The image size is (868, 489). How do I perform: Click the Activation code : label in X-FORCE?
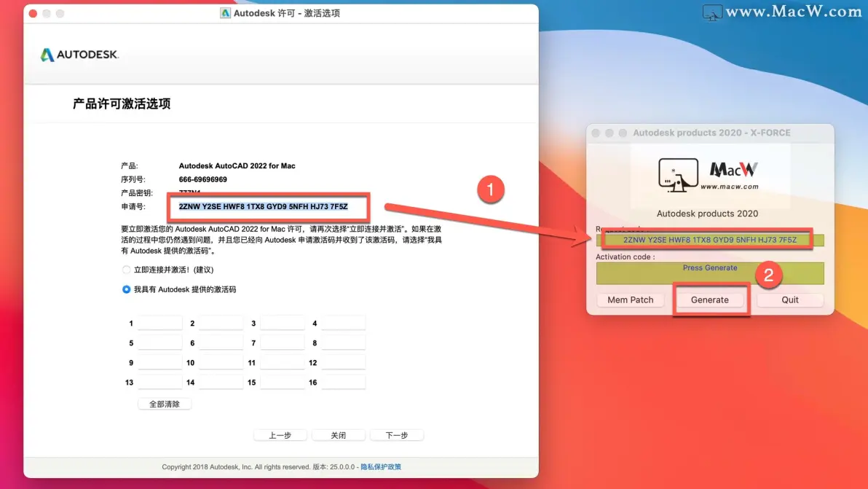coord(625,257)
